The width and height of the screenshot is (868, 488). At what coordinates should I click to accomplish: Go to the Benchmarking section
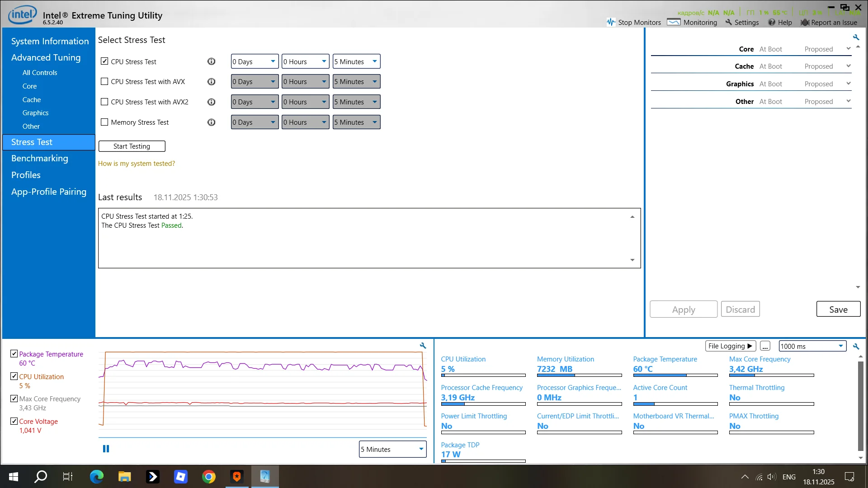coord(40,159)
